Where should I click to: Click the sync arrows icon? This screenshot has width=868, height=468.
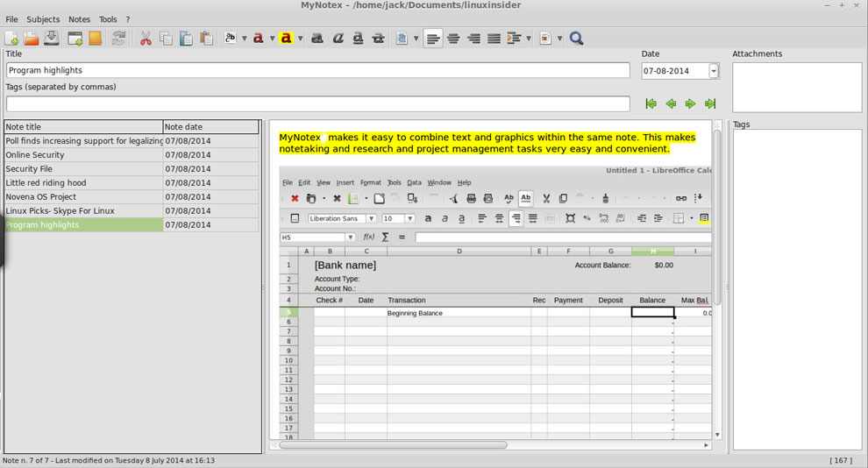tap(118, 39)
